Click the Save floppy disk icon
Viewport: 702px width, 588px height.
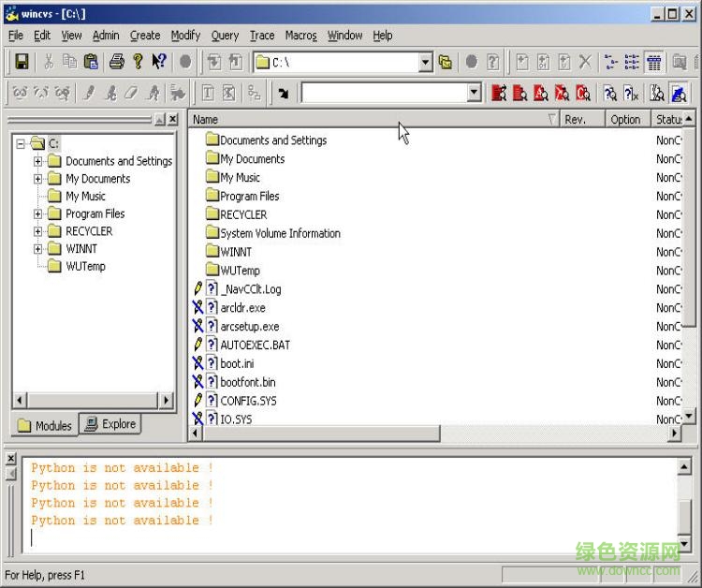click(22, 62)
